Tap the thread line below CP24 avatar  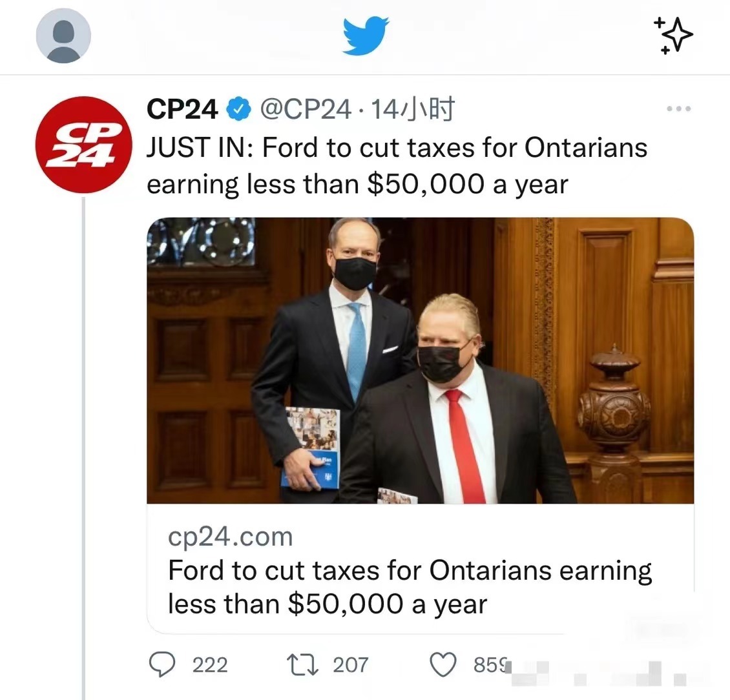[84, 448]
